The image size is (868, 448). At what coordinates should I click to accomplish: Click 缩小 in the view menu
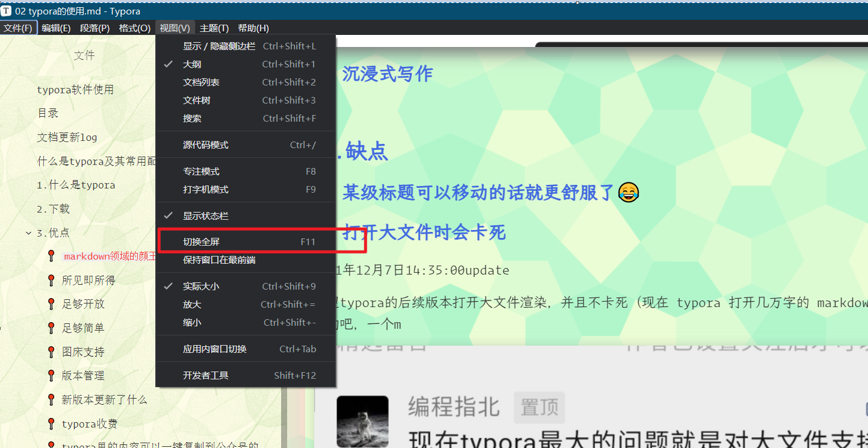pos(246,323)
